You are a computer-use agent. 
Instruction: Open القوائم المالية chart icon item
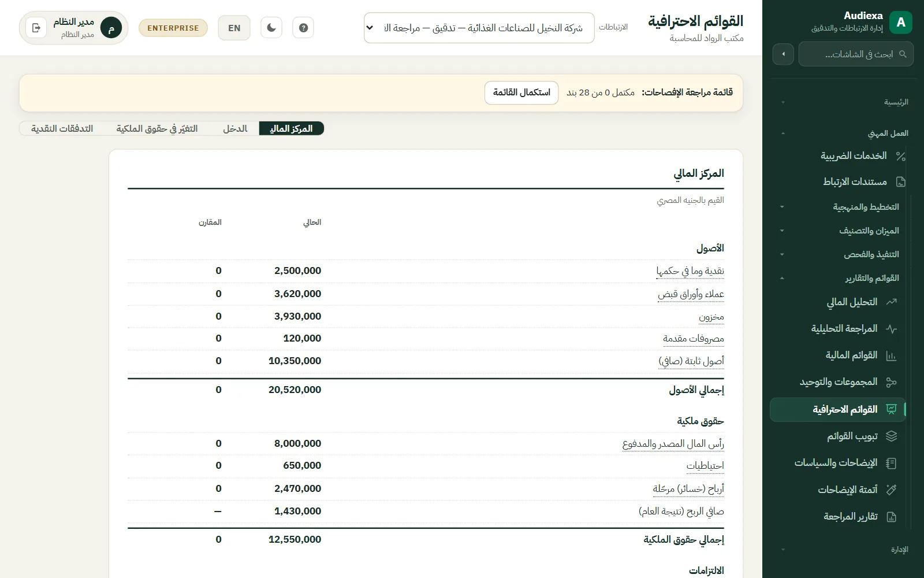click(839, 355)
